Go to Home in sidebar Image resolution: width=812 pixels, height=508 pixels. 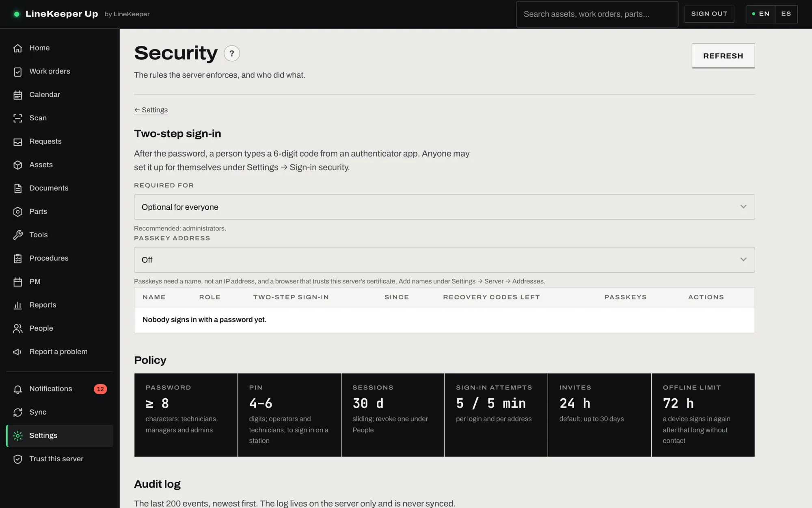coord(60,48)
